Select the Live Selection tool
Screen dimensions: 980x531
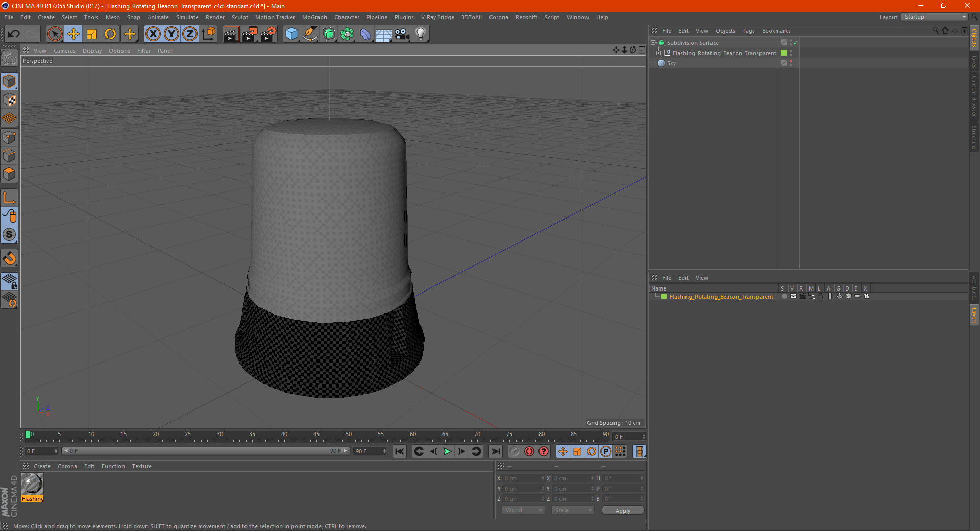coord(55,34)
